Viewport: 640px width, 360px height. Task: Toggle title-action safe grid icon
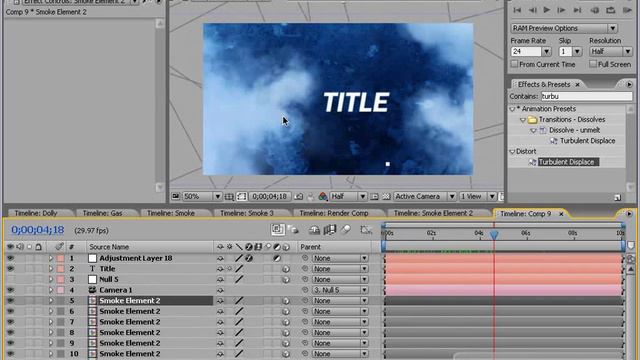[x=229, y=197]
